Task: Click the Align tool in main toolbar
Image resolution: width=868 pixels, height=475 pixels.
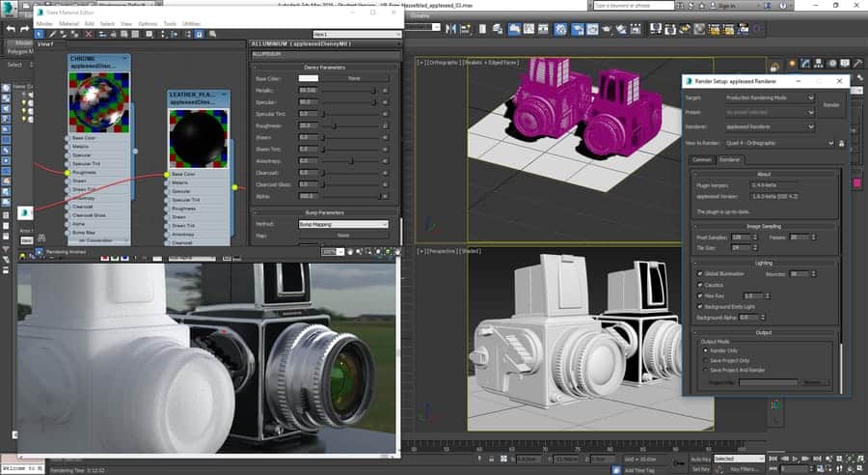Action: point(465,28)
